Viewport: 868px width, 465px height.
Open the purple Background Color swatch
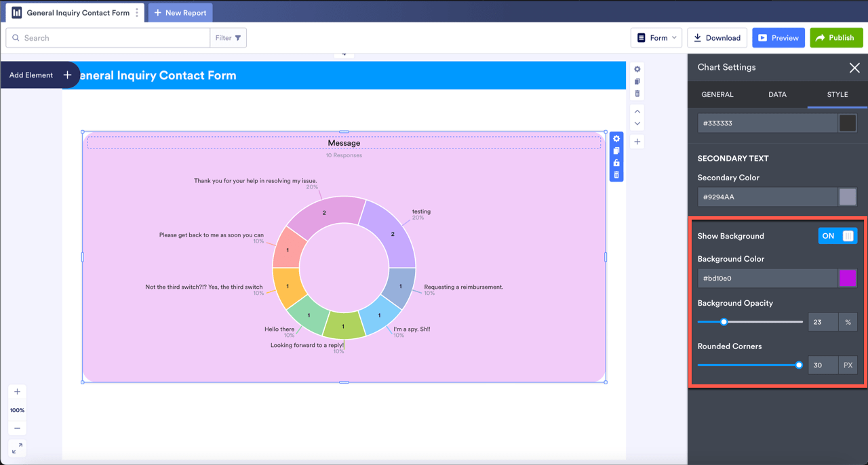pos(847,279)
